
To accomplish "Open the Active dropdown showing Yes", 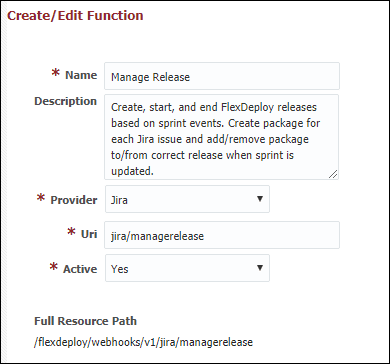I will point(187,268).
